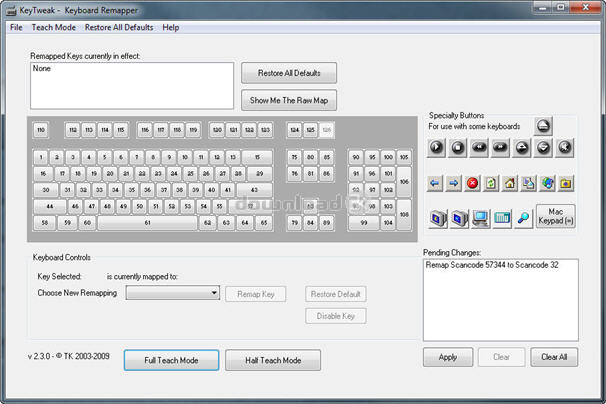Click the Mac Keypad (=) button

[x=556, y=216]
